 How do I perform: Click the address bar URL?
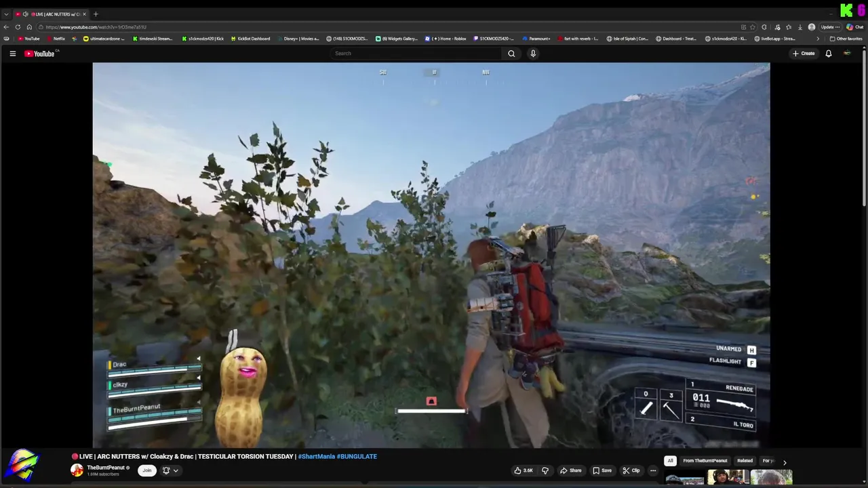(96, 27)
